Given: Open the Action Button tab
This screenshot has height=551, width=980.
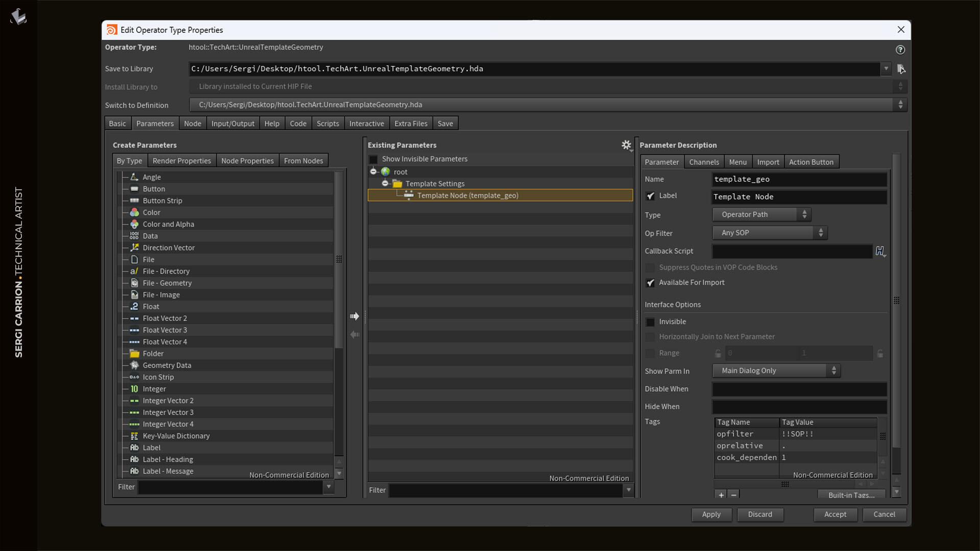Looking at the screenshot, I should (811, 162).
